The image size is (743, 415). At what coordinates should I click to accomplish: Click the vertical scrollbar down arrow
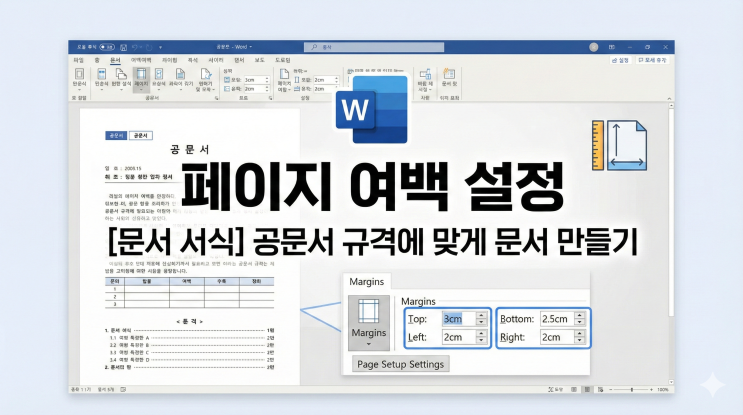click(671, 382)
